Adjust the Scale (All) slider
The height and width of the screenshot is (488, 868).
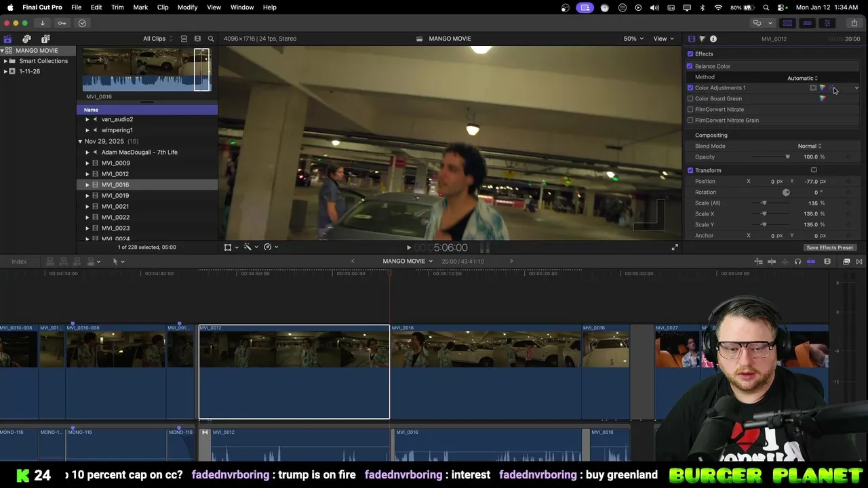tap(764, 203)
